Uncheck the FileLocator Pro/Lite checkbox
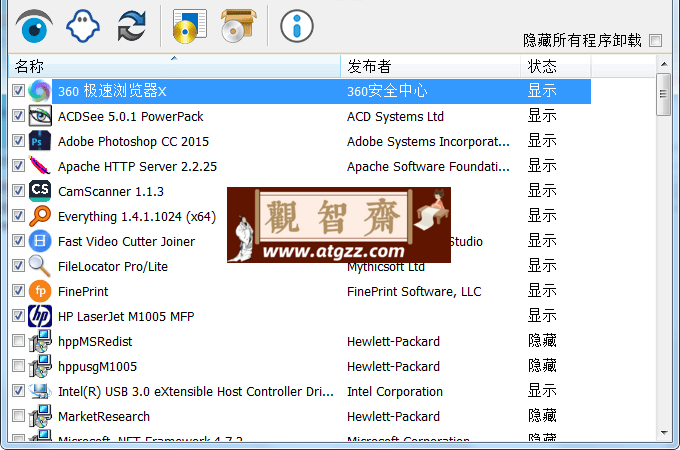 coord(18,266)
